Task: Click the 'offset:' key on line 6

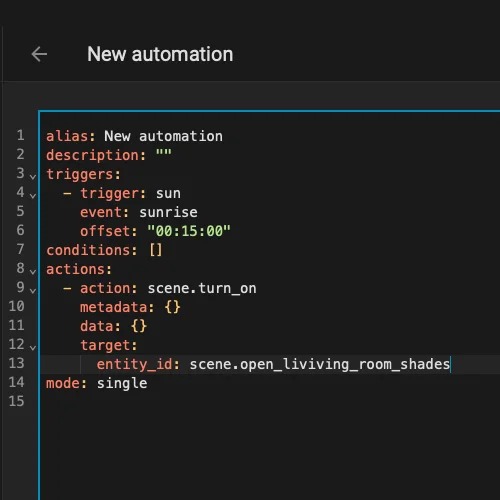Action: (x=109, y=231)
